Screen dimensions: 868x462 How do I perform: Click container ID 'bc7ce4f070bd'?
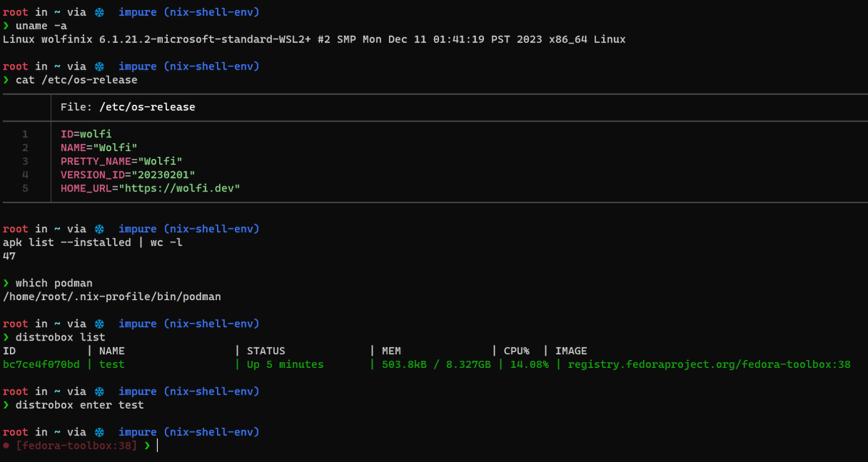[41, 364]
